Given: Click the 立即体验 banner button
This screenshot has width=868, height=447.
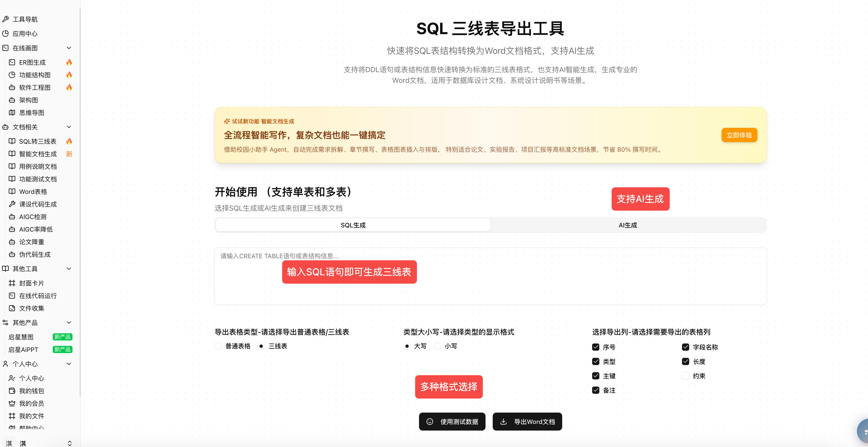Looking at the screenshot, I should pos(739,135).
